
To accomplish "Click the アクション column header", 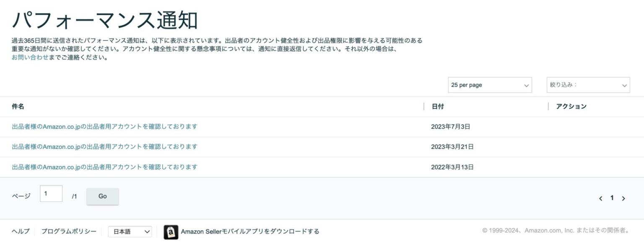I will (571, 107).
